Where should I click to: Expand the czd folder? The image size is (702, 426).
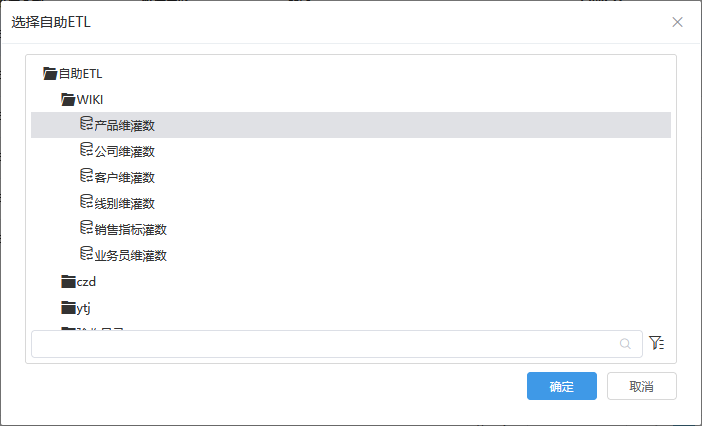pyautogui.click(x=68, y=281)
